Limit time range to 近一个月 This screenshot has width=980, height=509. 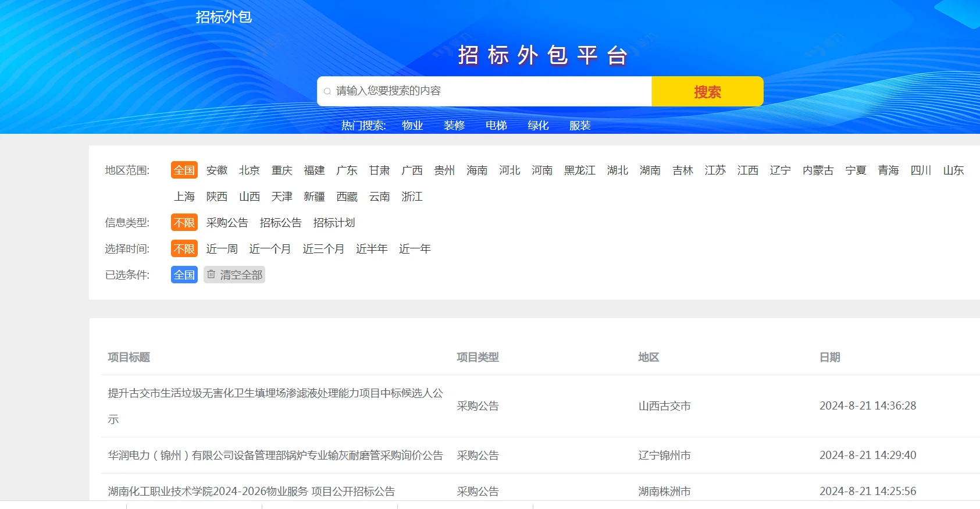click(270, 248)
